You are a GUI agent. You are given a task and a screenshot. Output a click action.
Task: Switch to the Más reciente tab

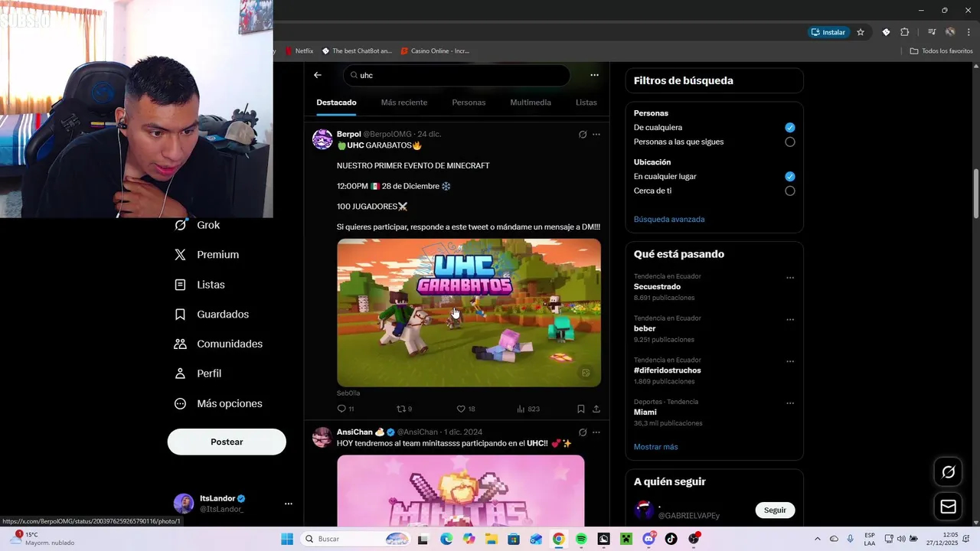pyautogui.click(x=404, y=103)
